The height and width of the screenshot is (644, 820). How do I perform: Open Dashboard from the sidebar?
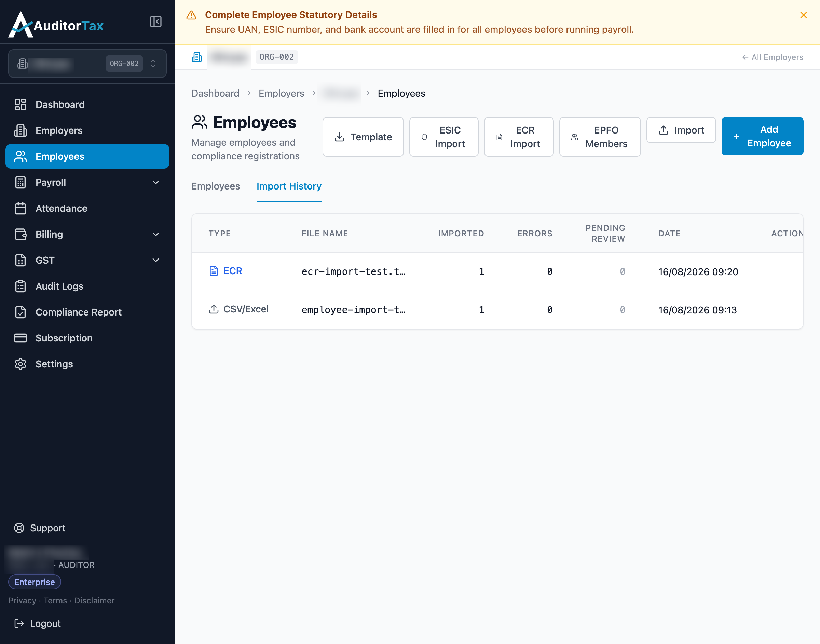(x=87, y=104)
